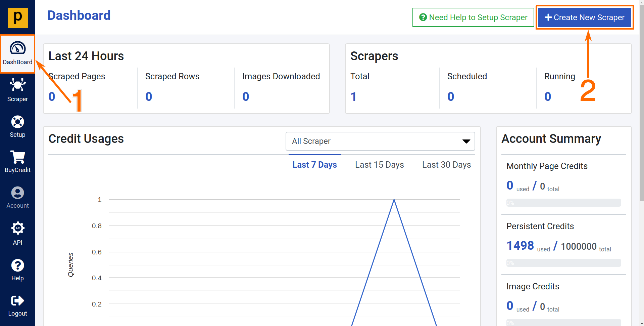Click the dropdown arrow in scraper selector
This screenshot has width=644, height=326.
click(466, 141)
